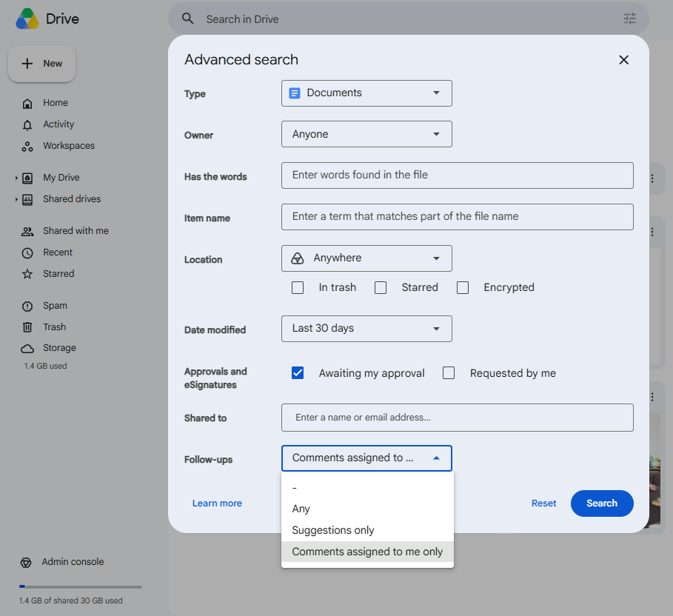Click the blue Search button

point(602,503)
